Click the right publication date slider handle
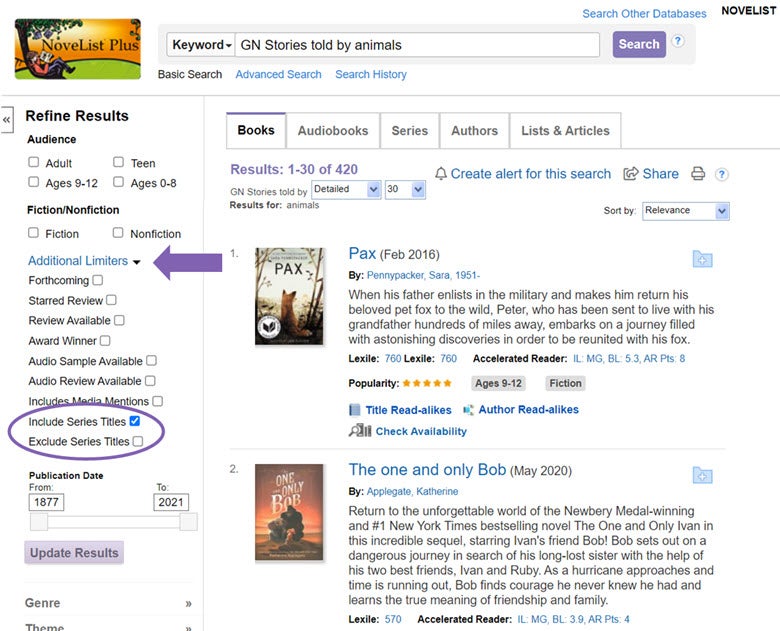This screenshot has width=780, height=631. (188, 522)
